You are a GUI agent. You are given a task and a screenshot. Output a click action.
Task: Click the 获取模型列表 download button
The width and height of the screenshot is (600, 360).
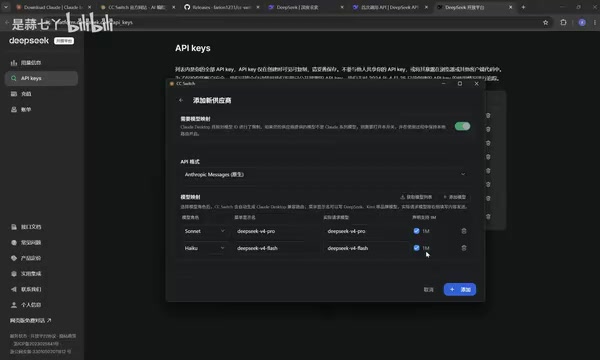click(x=416, y=197)
